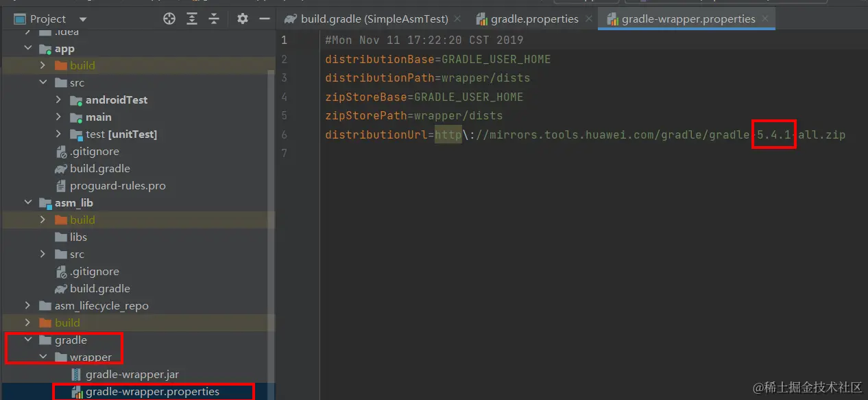Expand the root build folder
Screen dimensions: 868x400
point(28,323)
